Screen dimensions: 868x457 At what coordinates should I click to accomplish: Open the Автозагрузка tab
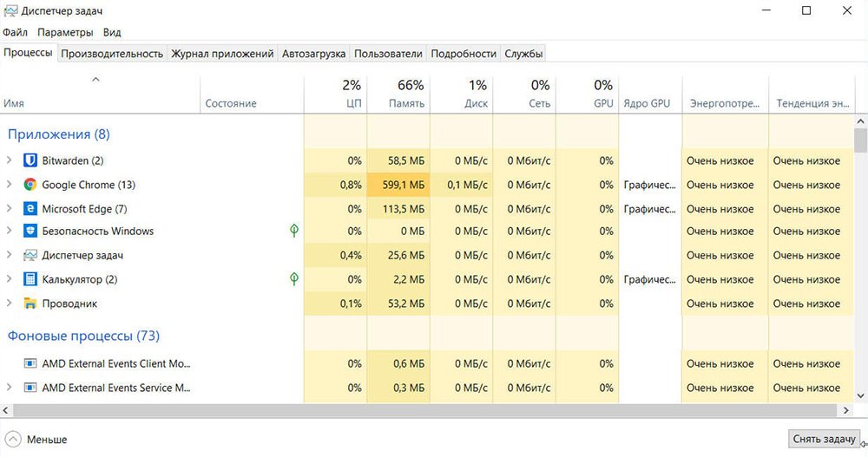[x=313, y=54]
